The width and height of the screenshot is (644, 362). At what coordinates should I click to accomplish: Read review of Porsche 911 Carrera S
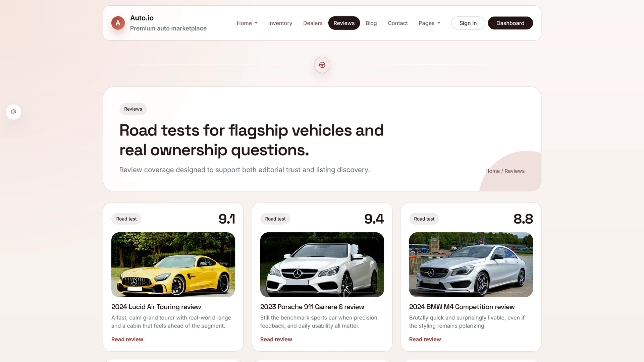click(276, 339)
